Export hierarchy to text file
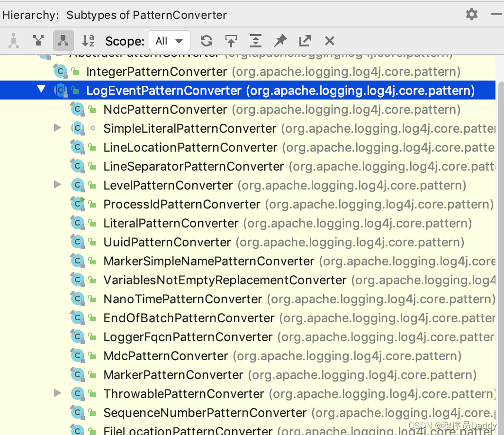Image resolution: width=504 pixels, height=435 pixels. coord(305,41)
